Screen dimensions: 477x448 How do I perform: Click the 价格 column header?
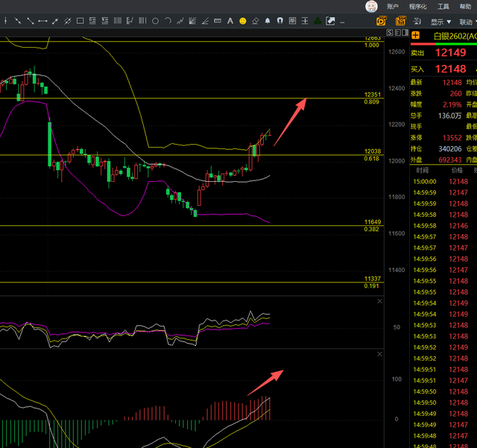457,170
